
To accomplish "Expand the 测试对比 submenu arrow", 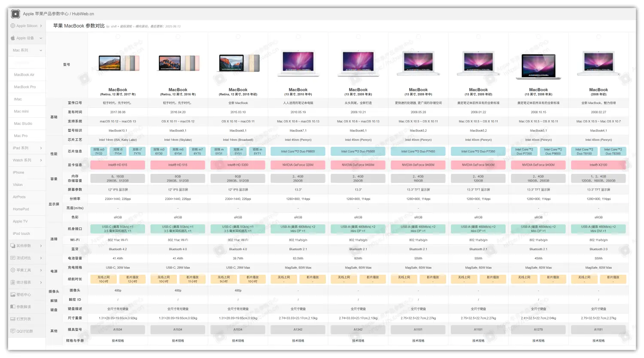I will pyautogui.click(x=41, y=258).
